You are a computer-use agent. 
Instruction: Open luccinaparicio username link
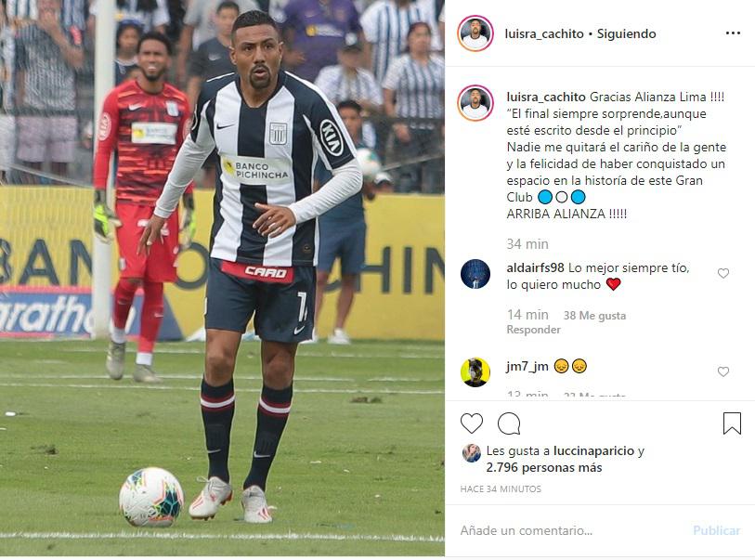[593, 451]
